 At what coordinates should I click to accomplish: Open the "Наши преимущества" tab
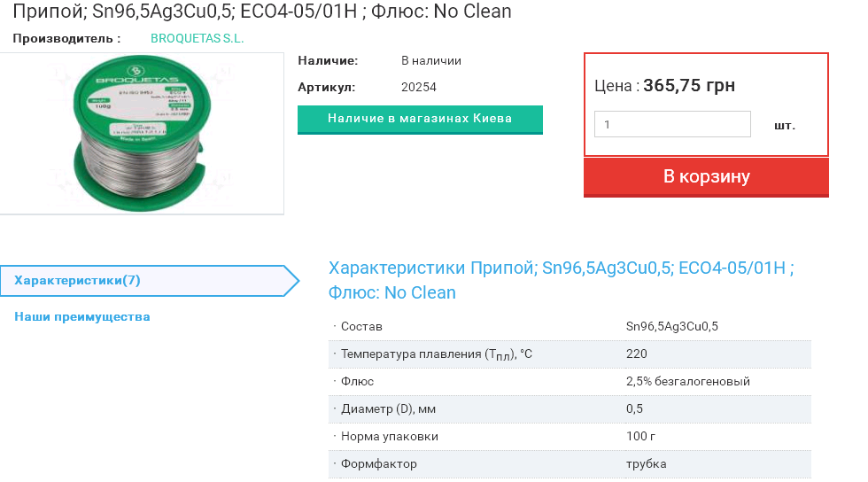point(82,316)
